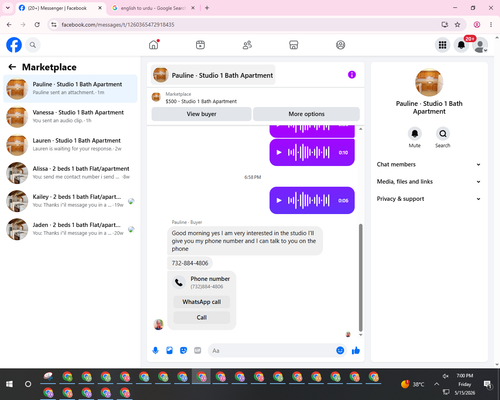Open the Friends icon in top navigation
This screenshot has width=500, height=400.
pos(247,45)
